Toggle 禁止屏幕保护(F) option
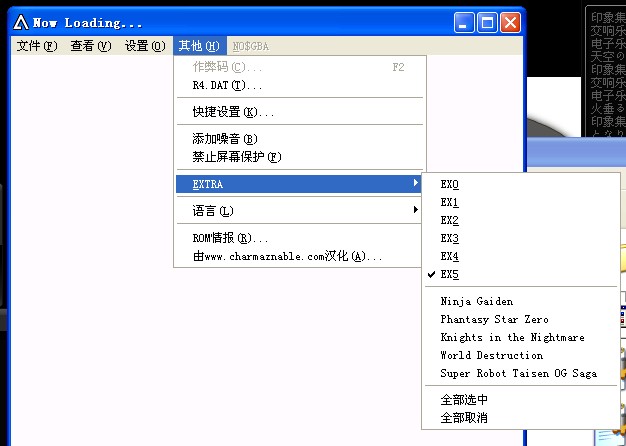The width and height of the screenshot is (626, 446). 299,157
